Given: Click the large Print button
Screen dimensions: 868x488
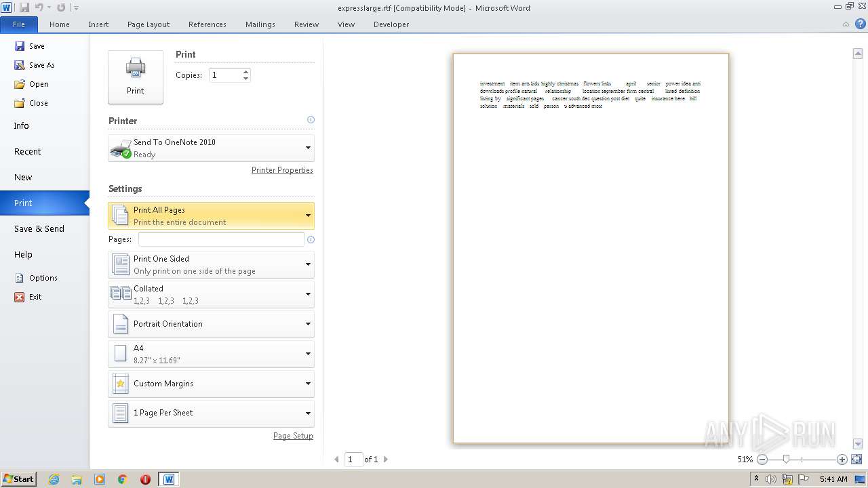Looking at the screenshot, I should click(136, 77).
